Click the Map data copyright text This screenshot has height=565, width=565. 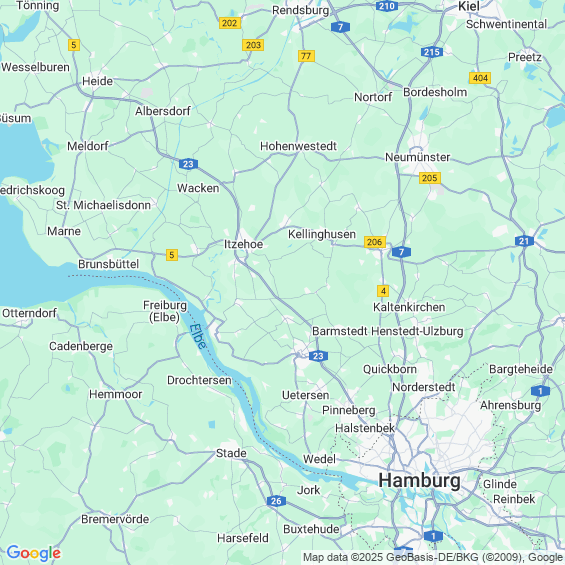(433, 557)
